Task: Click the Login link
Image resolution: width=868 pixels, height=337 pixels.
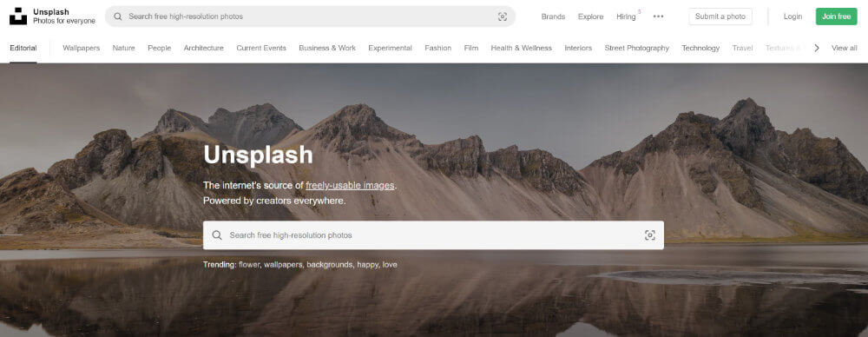Action: click(x=792, y=17)
